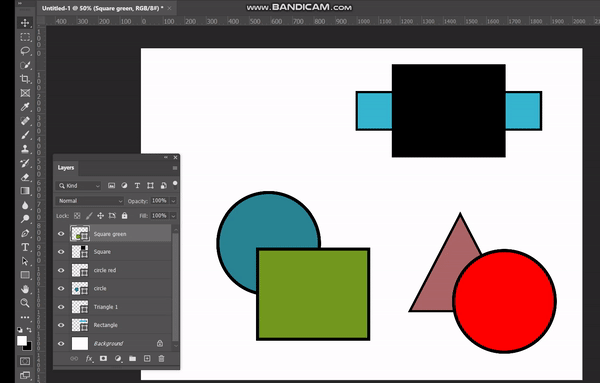Select the Blur tool
Screen dimensions: 600x383
coord(25,205)
